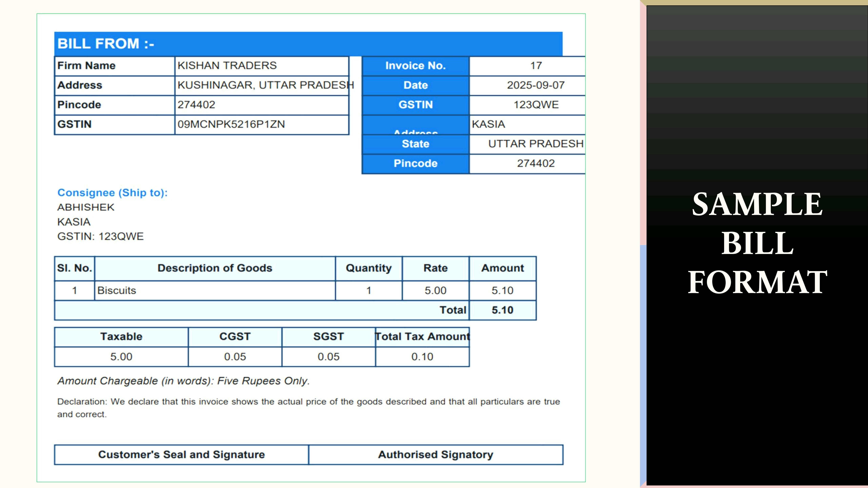This screenshot has width=868, height=488.
Task: Click the buyer GSTIN value 123QWE cell
Action: pyautogui.click(x=536, y=105)
